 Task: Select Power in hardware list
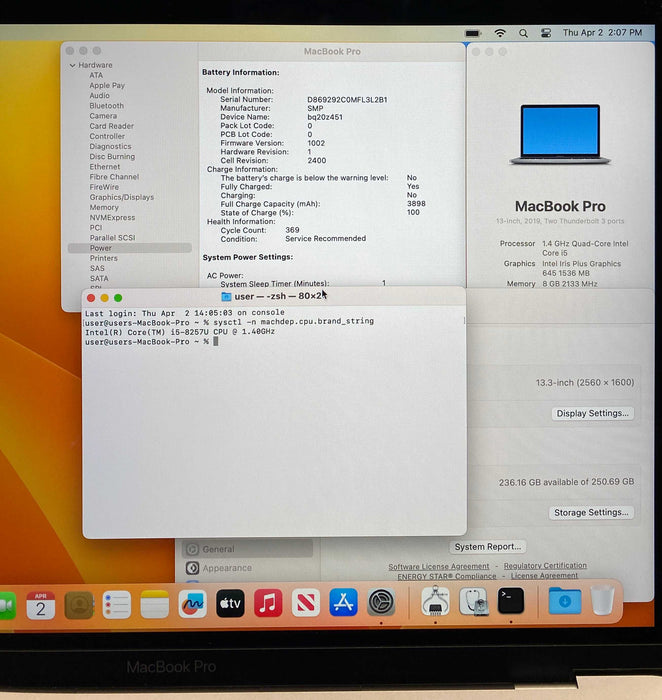(x=129, y=248)
